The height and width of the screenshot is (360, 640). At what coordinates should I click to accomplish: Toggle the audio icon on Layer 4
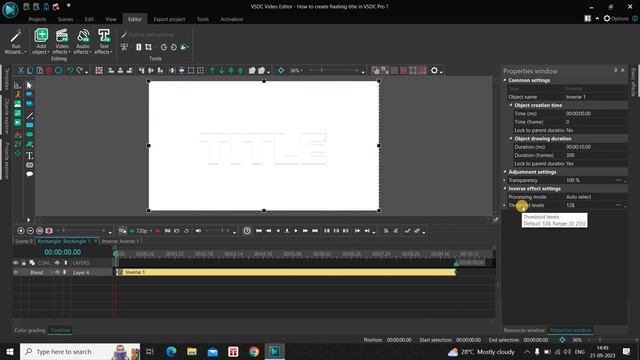click(57, 272)
